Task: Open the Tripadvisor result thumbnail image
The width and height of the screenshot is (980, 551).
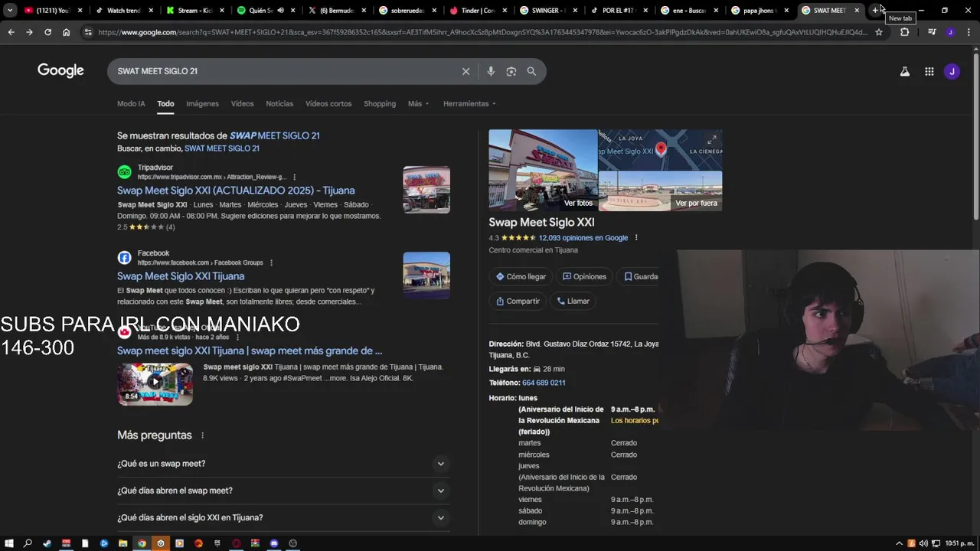Action: (426, 190)
